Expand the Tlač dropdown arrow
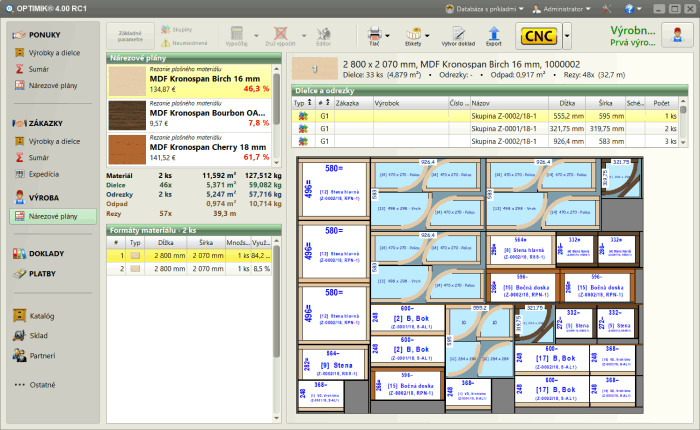This screenshot has width=700, height=430. coord(388,36)
